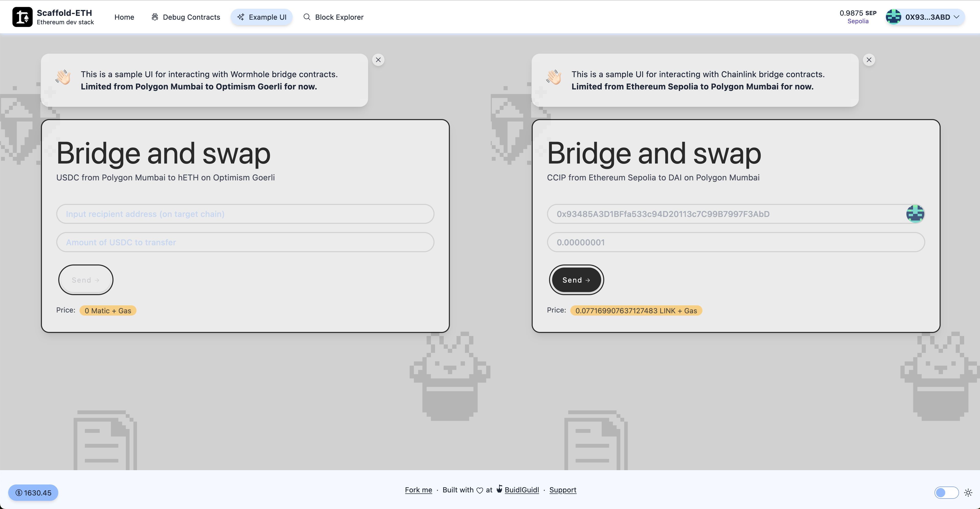Focus the 0.00000001 amount field
The width and height of the screenshot is (980, 509).
[x=736, y=242]
